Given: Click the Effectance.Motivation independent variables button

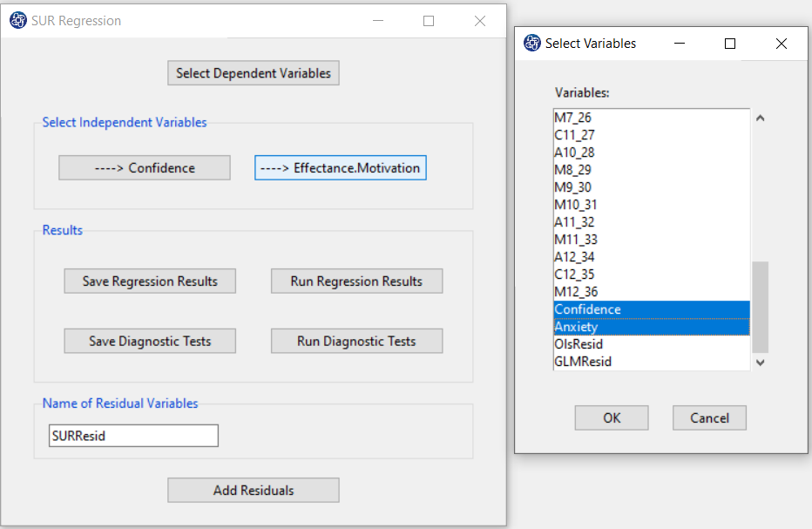Looking at the screenshot, I should click(x=341, y=168).
